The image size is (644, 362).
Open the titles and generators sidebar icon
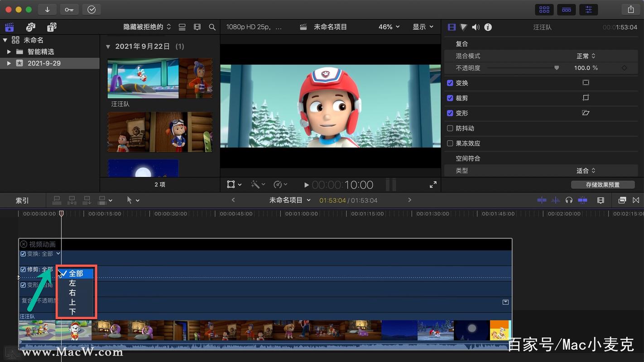point(52,27)
